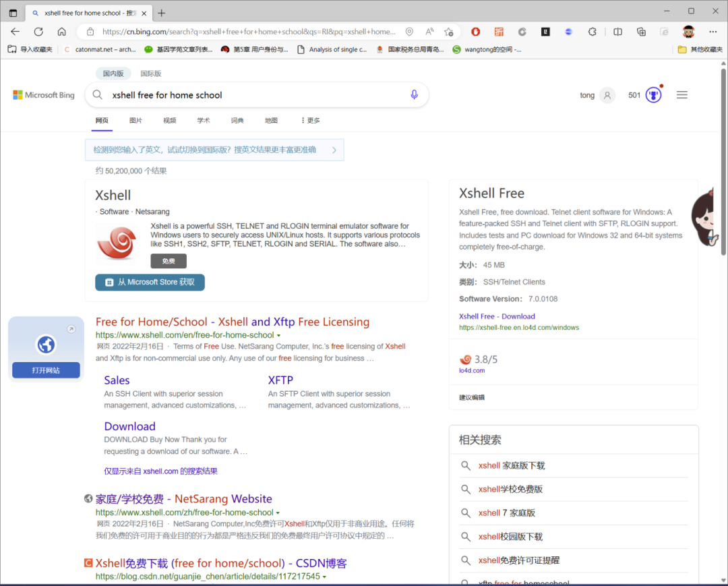Open the browser Settings and more menu

click(712, 32)
